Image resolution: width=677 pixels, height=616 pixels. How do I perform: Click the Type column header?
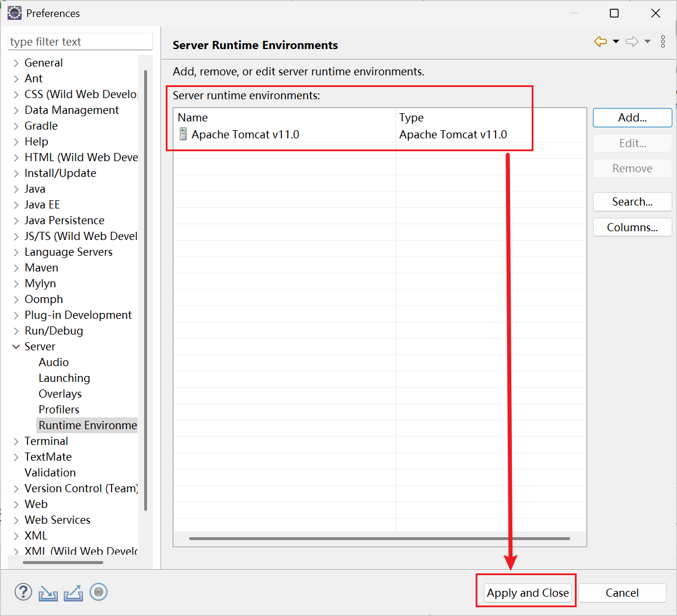pyautogui.click(x=491, y=117)
